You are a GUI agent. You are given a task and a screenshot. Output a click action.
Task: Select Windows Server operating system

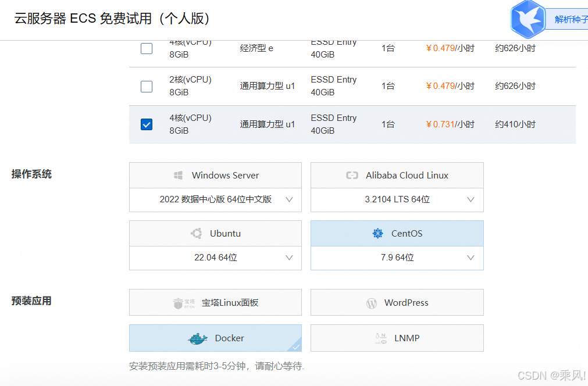point(215,176)
